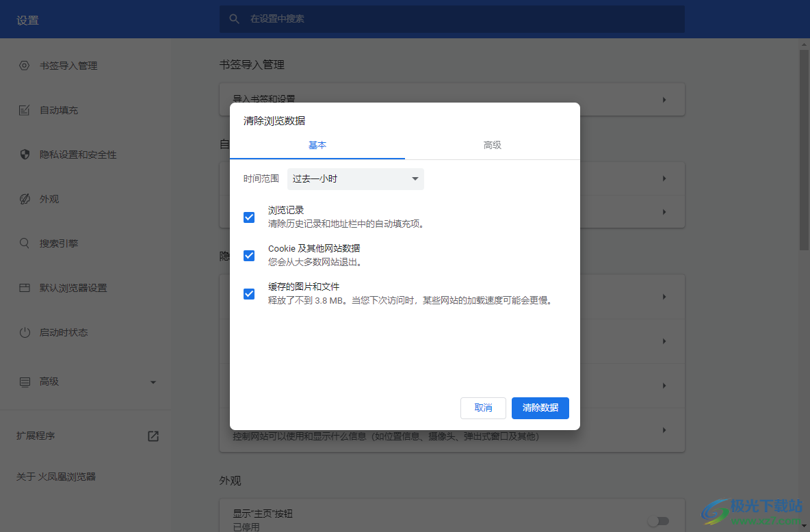Uncheck the 缓存的图片和文件 checkbox
Image resolution: width=810 pixels, height=532 pixels.
[249, 293]
